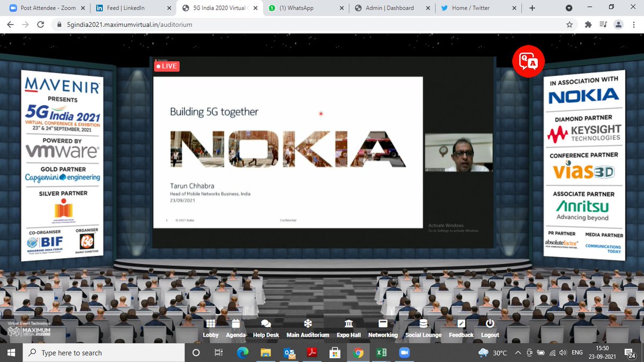The height and width of the screenshot is (362, 644).
Task: Open the Expo Hall building icon
Action: [x=349, y=324]
